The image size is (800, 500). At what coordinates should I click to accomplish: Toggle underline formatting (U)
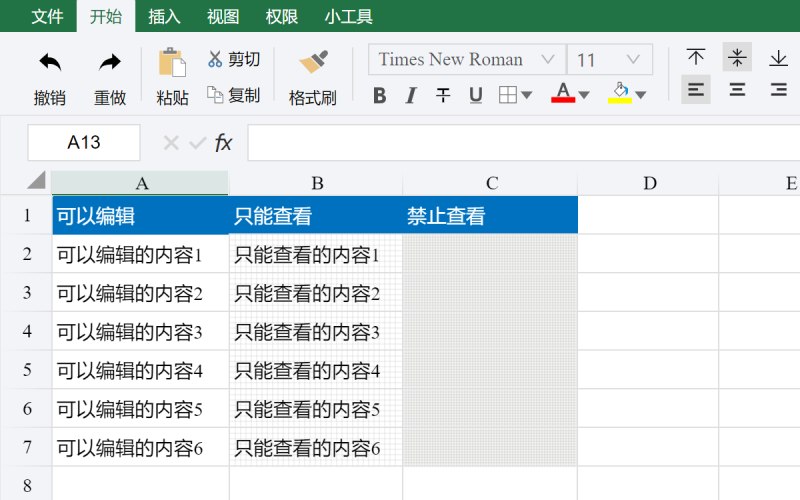(x=476, y=95)
